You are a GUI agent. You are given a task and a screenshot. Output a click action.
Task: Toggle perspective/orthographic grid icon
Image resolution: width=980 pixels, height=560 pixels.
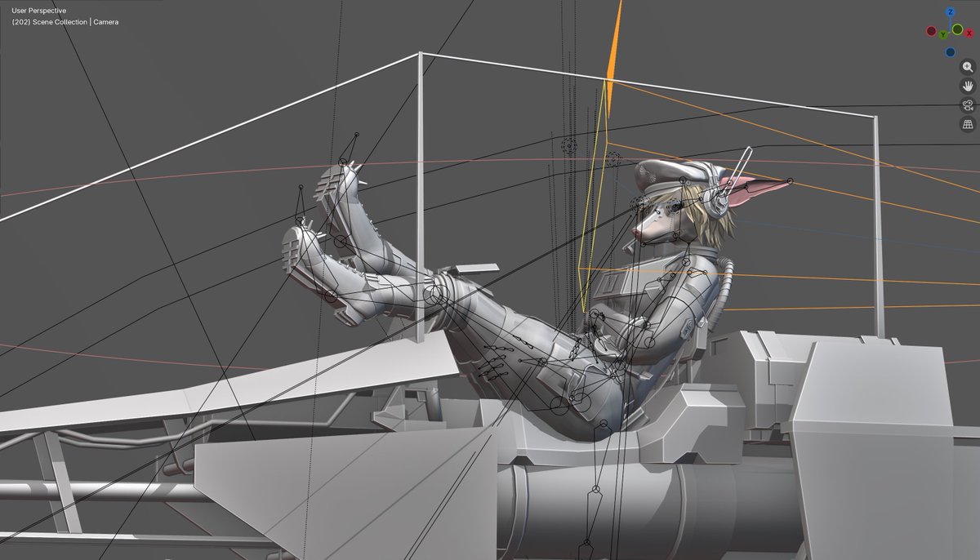(968, 124)
